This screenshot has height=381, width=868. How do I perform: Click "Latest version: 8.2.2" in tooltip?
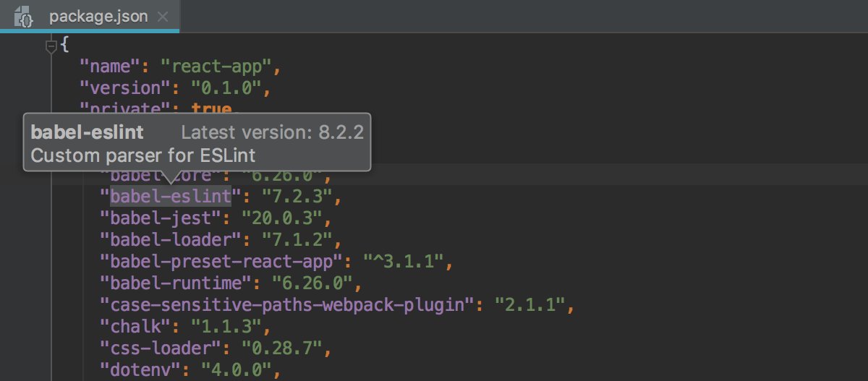tap(272, 133)
